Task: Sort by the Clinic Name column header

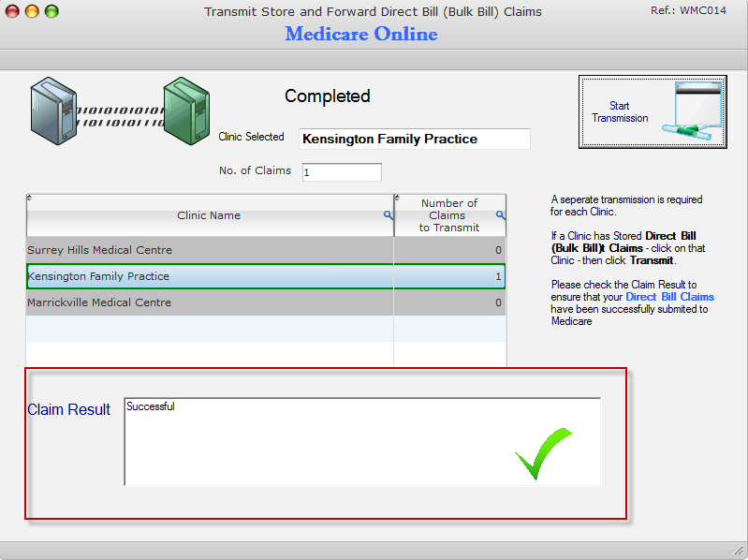Action: click(x=209, y=215)
